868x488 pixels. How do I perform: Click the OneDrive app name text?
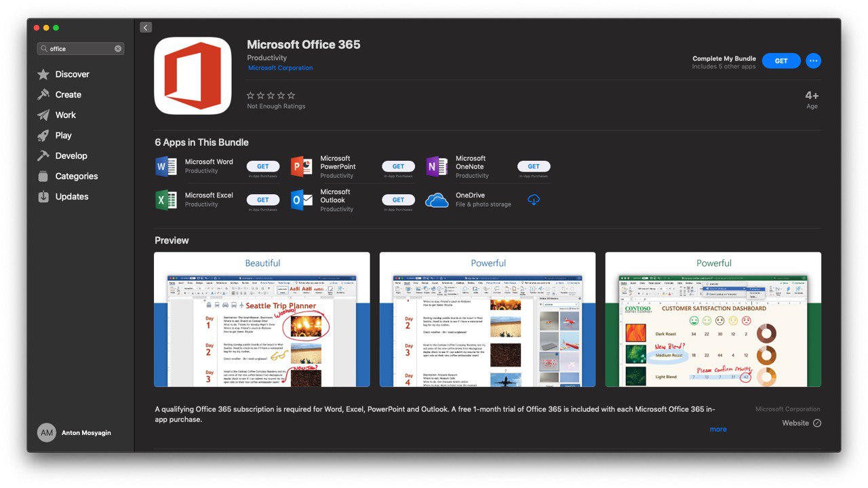click(x=471, y=195)
